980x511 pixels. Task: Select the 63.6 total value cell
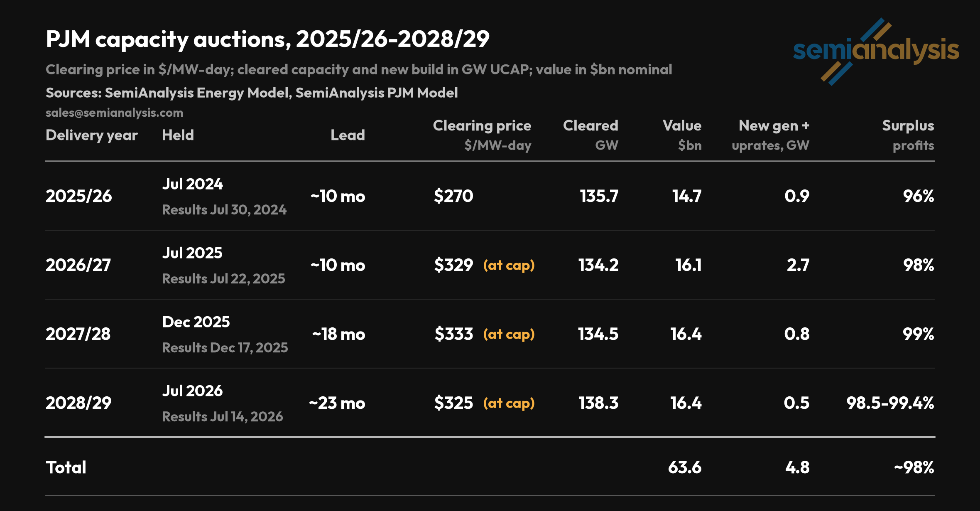(x=685, y=467)
